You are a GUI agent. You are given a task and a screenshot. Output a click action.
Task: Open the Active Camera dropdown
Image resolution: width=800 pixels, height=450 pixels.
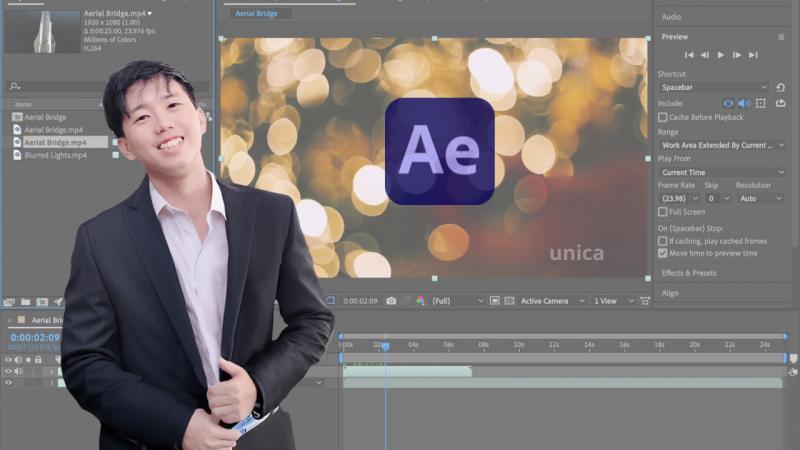[x=552, y=301]
